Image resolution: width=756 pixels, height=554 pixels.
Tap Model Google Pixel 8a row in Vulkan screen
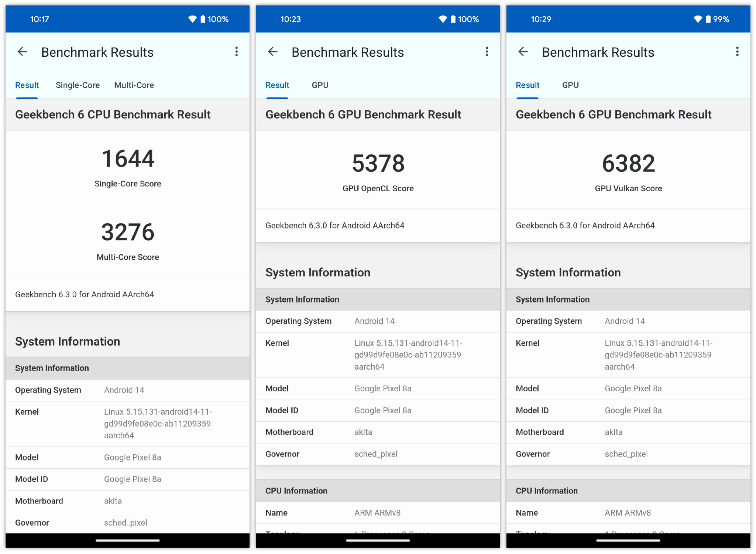628,389
